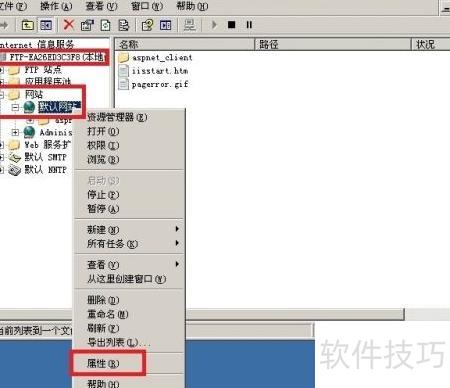Sort by the 路径 column header
450x388 pixels.
[333, 44]
